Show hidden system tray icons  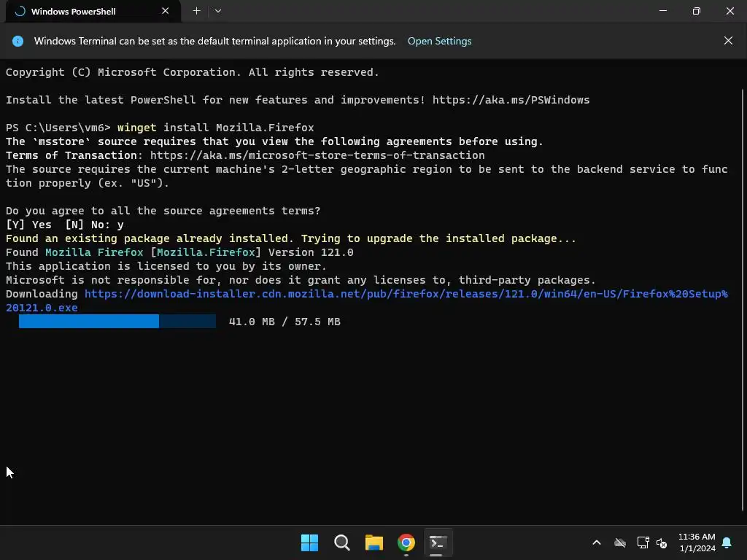[597, 542]
